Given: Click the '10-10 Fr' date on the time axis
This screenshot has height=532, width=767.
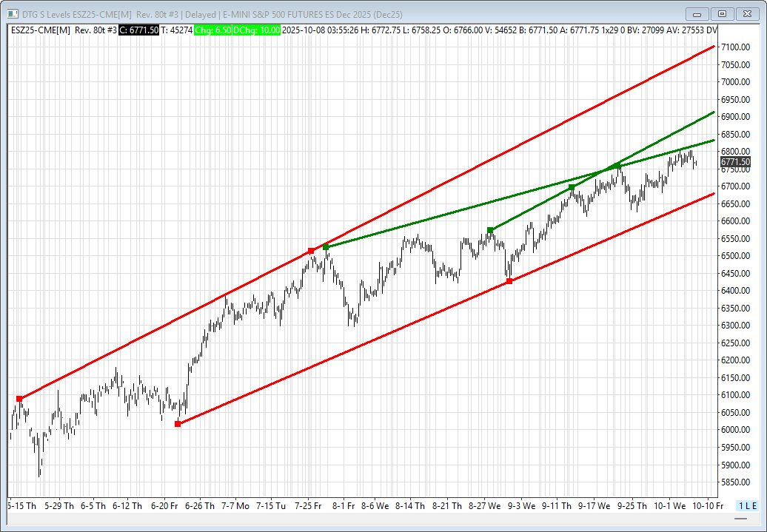Looking at the screenshot, I should 708,506.
